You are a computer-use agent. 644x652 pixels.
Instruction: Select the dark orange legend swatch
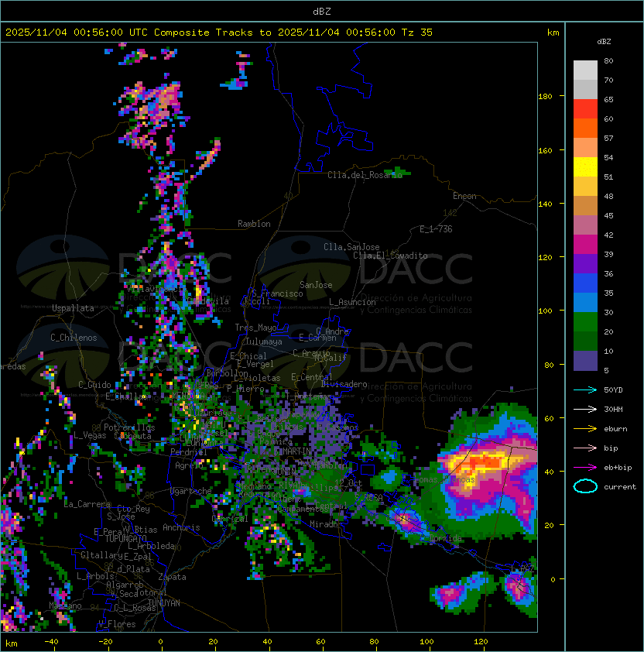pos(585,128)
